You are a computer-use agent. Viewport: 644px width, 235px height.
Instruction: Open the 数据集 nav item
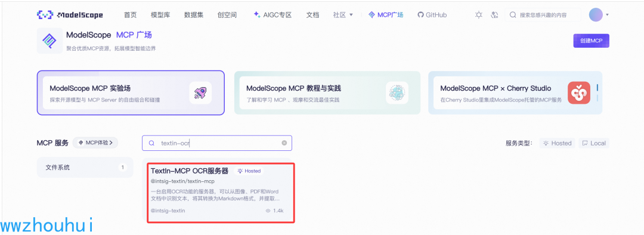194,15
